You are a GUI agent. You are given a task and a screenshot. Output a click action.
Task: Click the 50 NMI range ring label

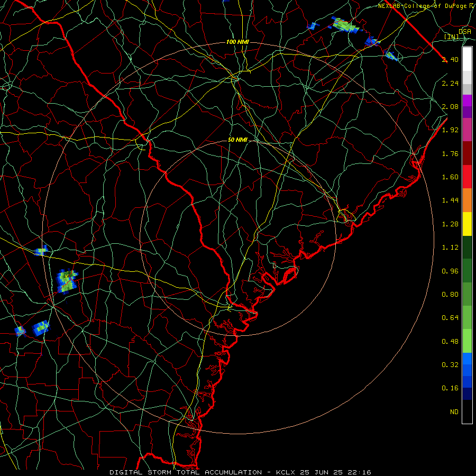(237, 140)
